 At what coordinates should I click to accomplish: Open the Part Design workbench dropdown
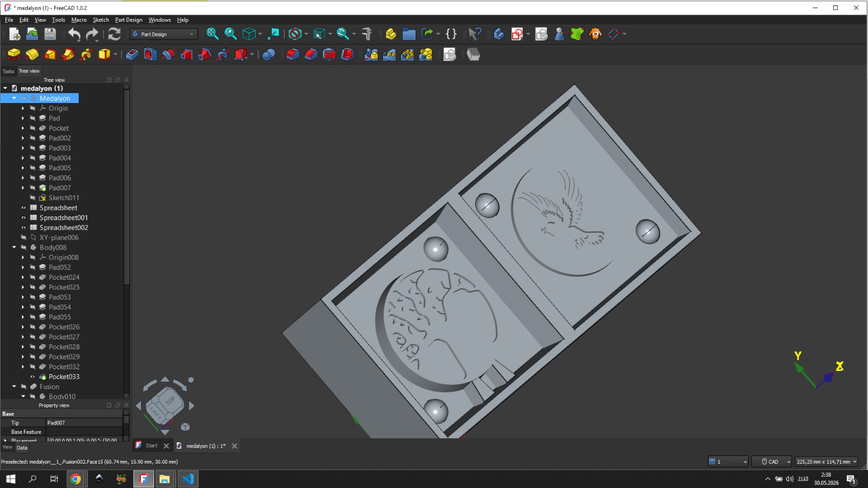(x=164, y=34)
